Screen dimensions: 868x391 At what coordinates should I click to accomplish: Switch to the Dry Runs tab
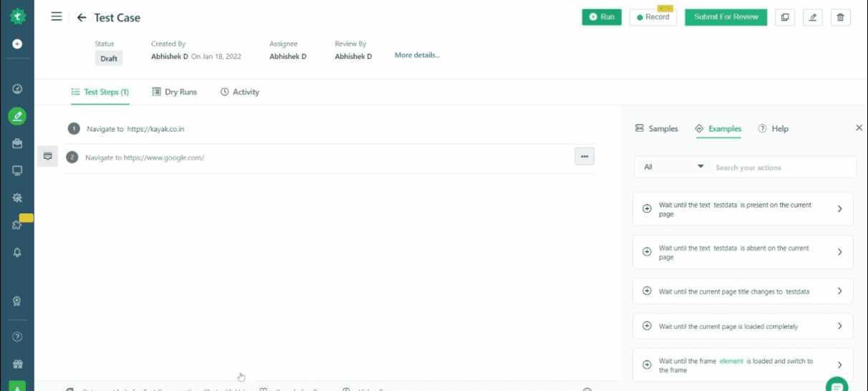coord(175,92)
